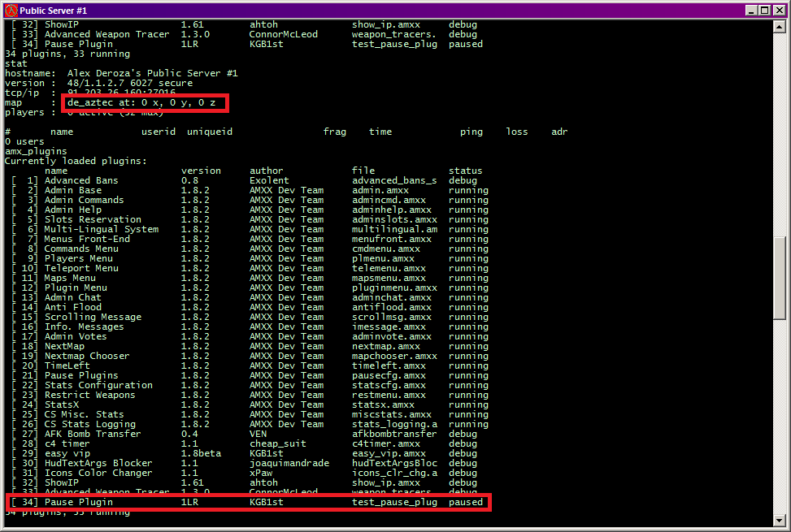
Task: Click the 'Admin Votes' plugin name
Action: pos(76,336)
